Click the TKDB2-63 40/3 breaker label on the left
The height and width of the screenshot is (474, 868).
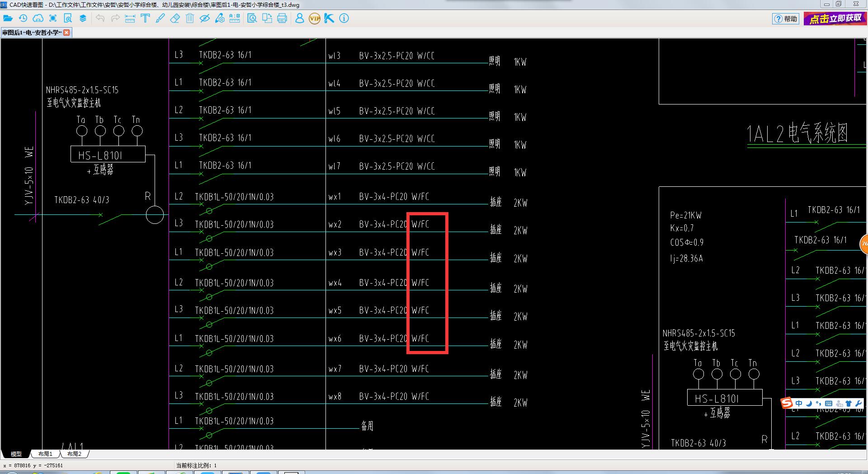82,200
